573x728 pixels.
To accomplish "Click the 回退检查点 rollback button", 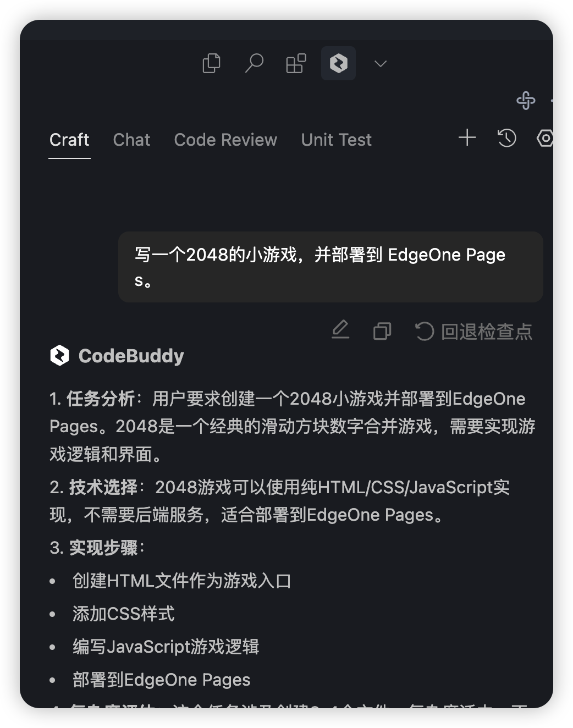I will tap(487, 331).
